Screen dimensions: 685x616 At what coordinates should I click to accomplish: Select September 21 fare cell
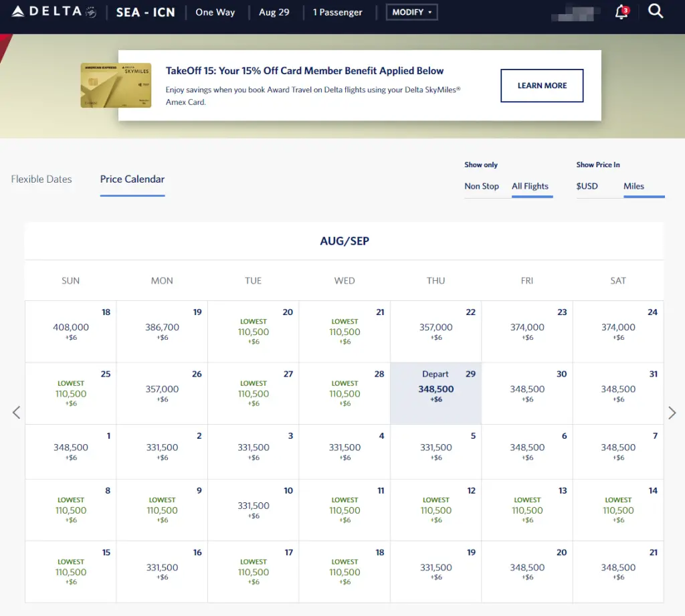(x=618, y=572)
